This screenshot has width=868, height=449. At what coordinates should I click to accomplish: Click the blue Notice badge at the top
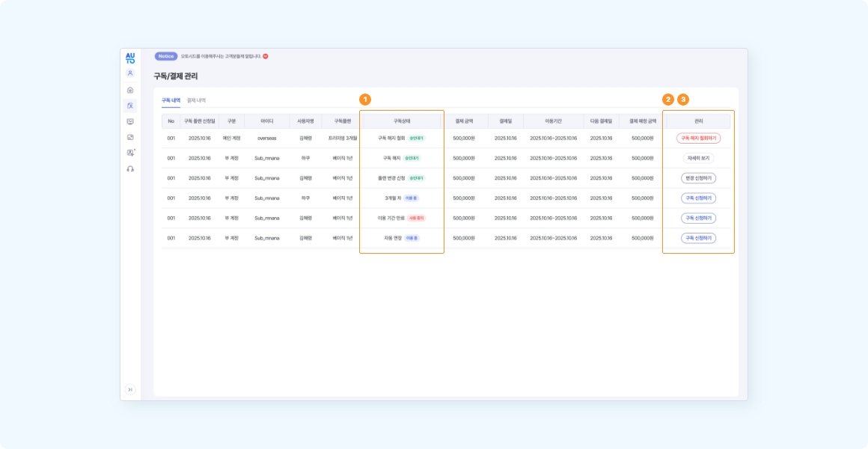pyautogui.click(x=166, y=56)
